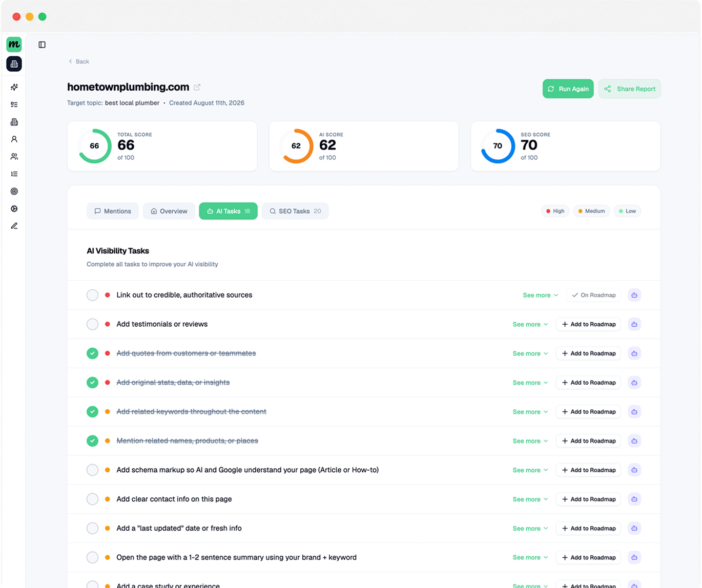Expand See more for 'Add testimonials or reviews'
The height and width of the screenshot is (588, 702).
click(x=530, y=325)
